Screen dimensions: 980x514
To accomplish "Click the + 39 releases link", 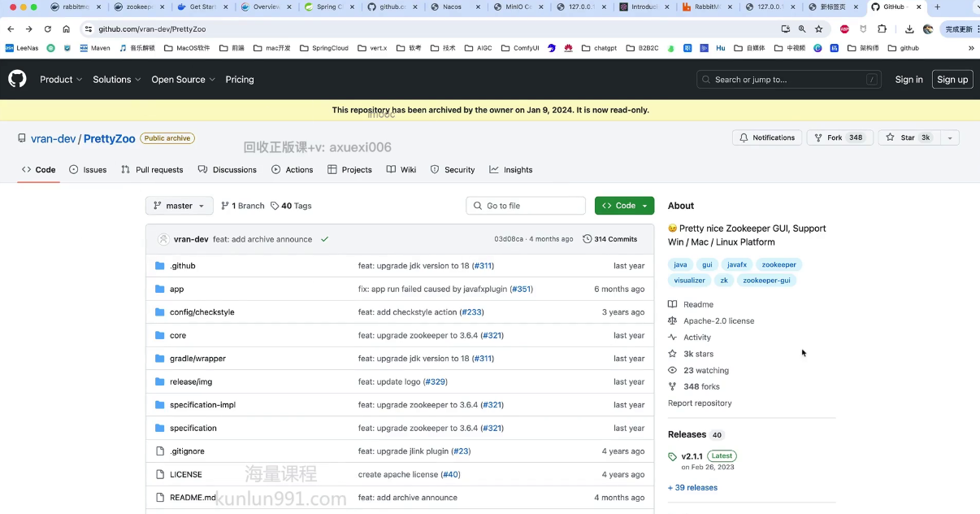I will 692,488.
